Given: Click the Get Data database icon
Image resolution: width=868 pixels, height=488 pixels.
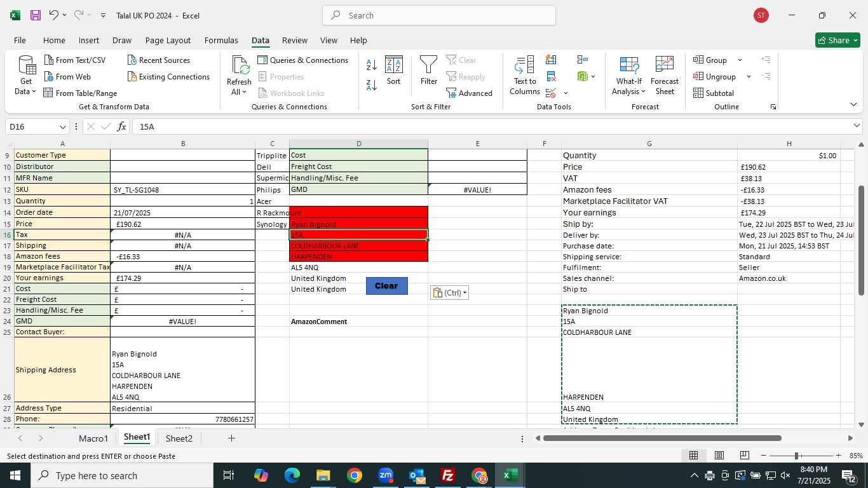Looking at the screenshot, I should click(27, 66).
